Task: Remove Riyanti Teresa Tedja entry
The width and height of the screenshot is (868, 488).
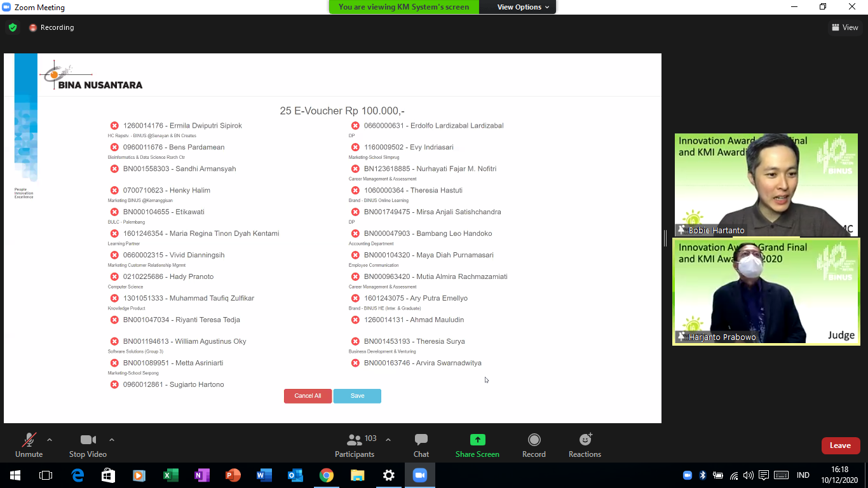Action: pyautogui.click(x=114, y=320)
